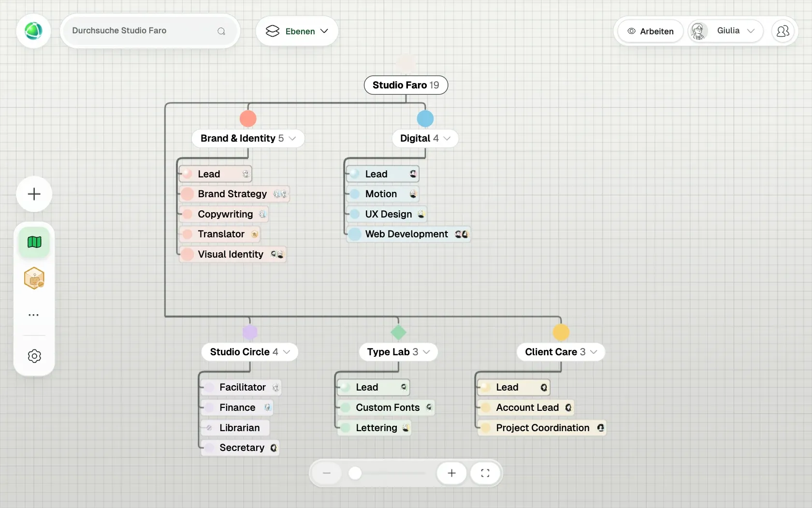Open the Ebenen layers dropdown
Image resolution: width=812 pixels, height=508 pixels.
point(297,31)
